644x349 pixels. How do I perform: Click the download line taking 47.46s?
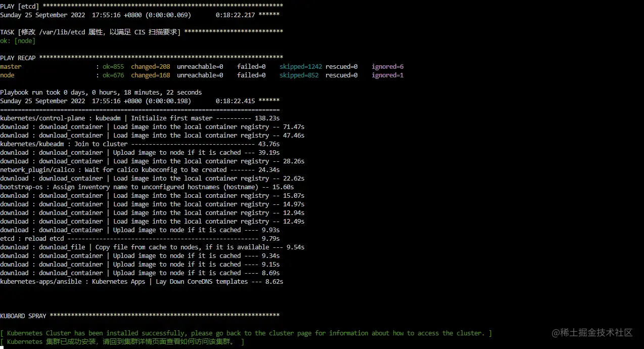152,135
